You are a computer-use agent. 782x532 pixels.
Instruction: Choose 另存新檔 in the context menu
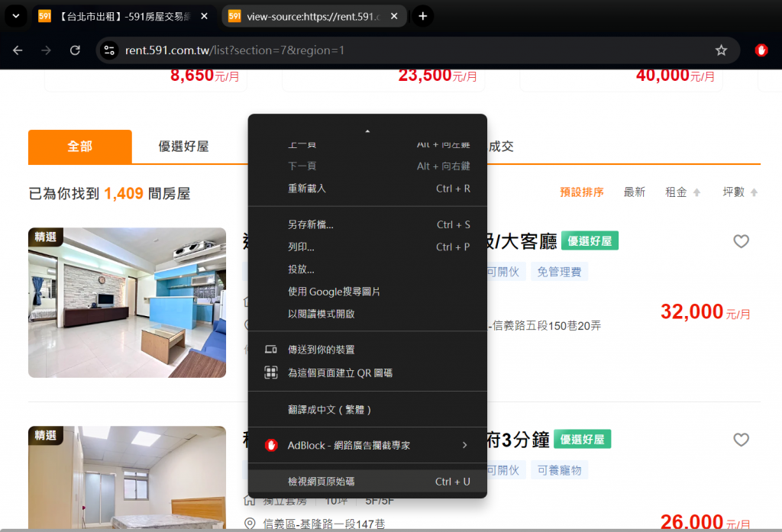click(x=367, y=225)
